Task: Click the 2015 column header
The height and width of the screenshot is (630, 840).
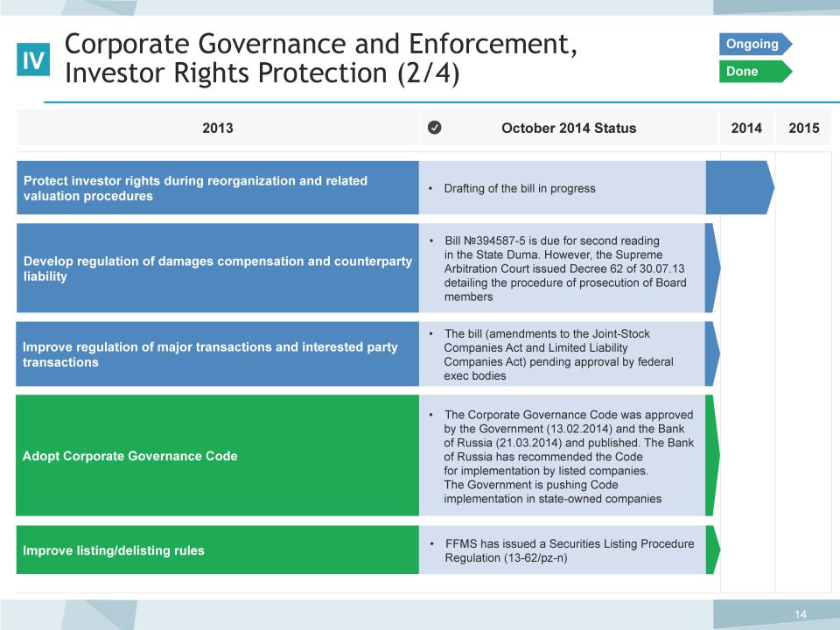Action: point(803,128)
